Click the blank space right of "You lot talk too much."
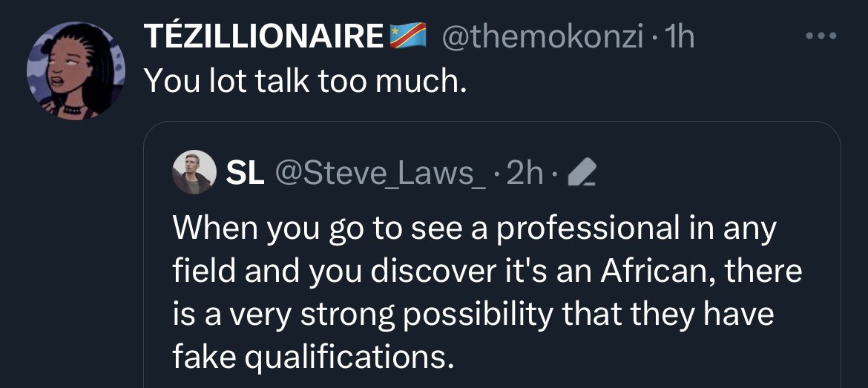The image size is (868, 388). (x=631, y=79)
